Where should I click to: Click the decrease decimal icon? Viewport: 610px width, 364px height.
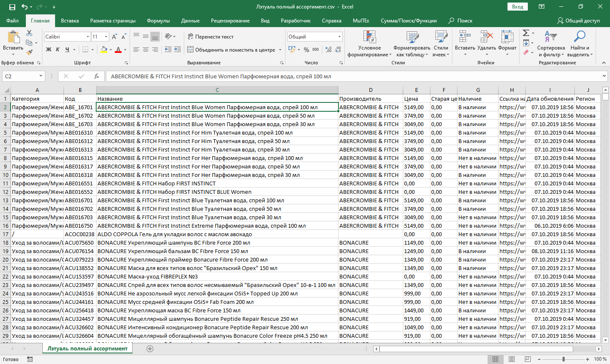coord(338,50)
